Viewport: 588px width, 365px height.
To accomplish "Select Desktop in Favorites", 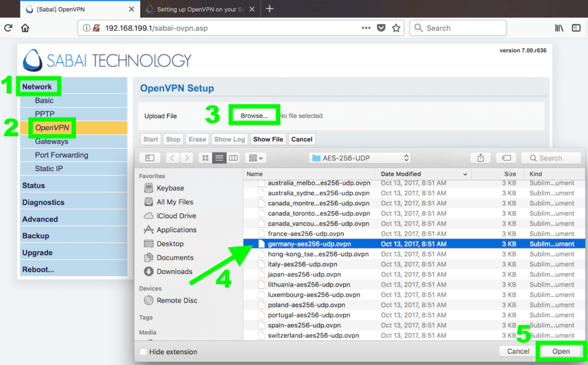I will point(170,243).
